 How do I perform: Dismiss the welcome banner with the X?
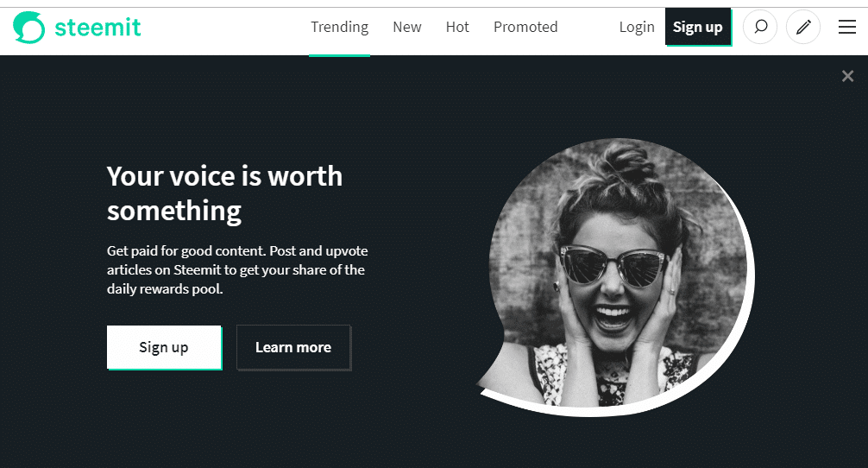(x=847, y=77)
